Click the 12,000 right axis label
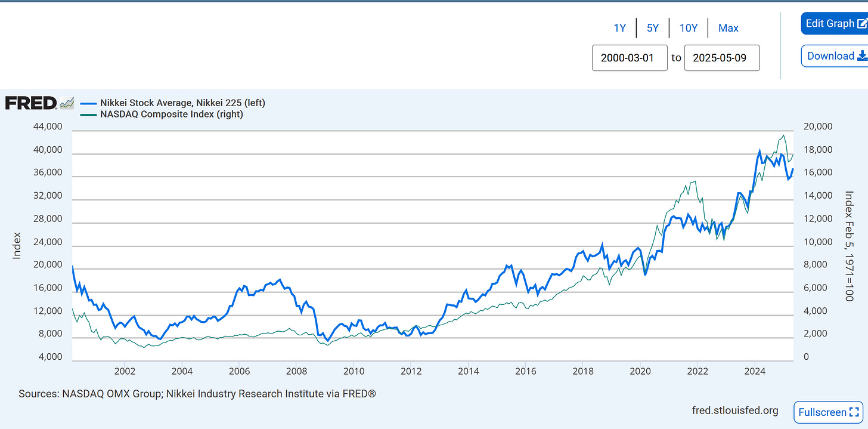Viewport: 868px width, 429px height. pos(817,219)
